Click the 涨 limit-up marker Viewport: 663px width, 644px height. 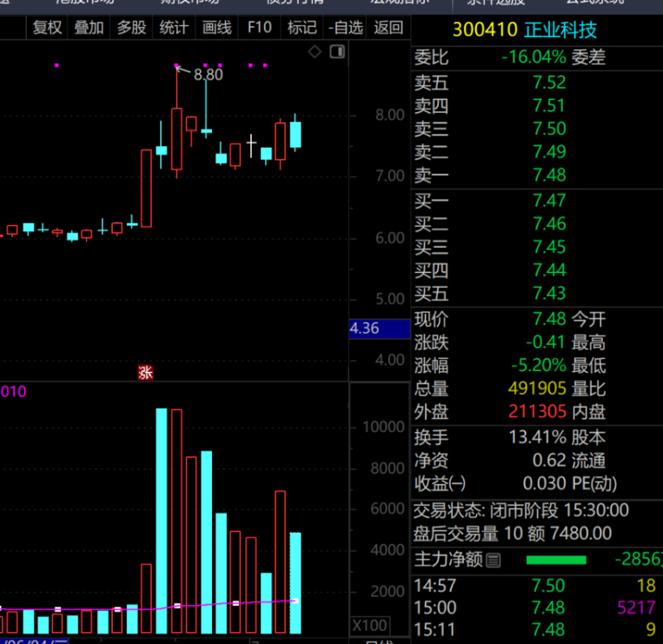145,373
